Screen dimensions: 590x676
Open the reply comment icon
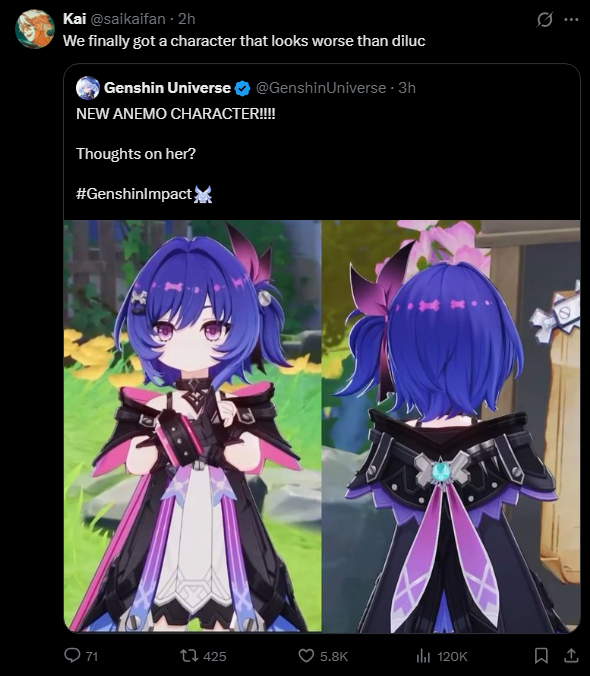[x=72, y=656]
